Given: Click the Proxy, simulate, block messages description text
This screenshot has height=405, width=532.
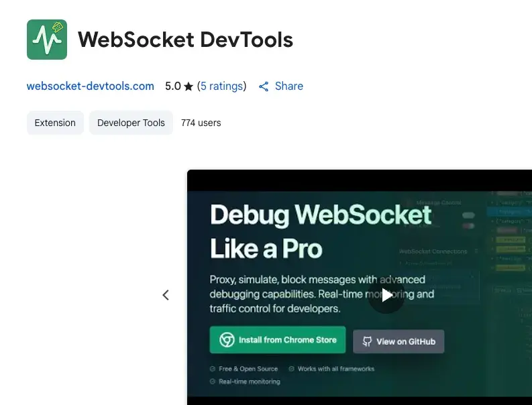Looking at the screenshot, I should 321,294.
